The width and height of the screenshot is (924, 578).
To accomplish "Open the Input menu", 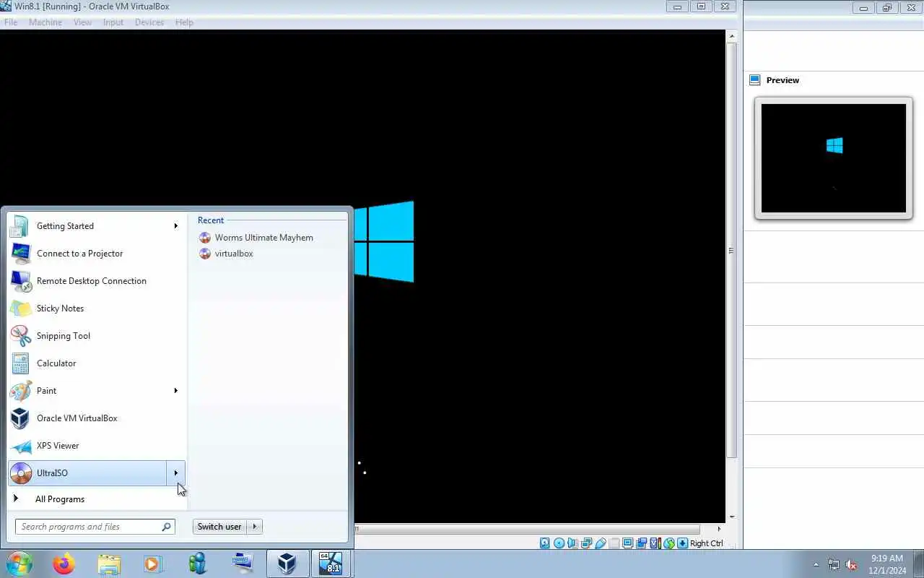I will (x=113, y=22).
